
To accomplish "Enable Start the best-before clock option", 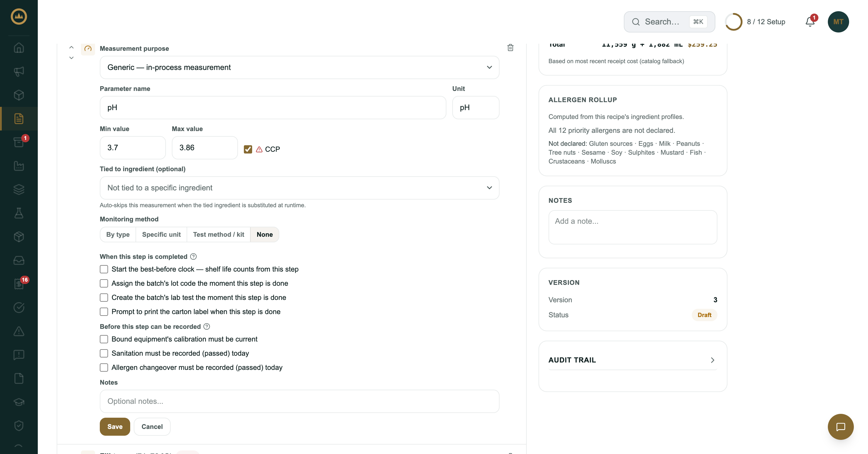I will (x=104, y=269).
